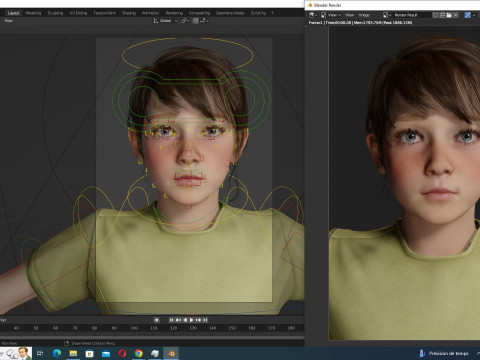Toggle the blue gizmo button in Render window
Screen dimensions: 480x360
pyautogui.click(x=467, y=15)
